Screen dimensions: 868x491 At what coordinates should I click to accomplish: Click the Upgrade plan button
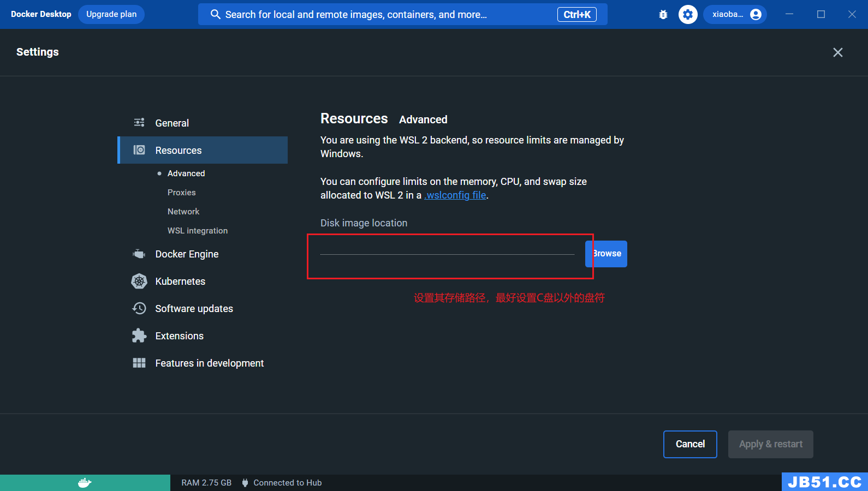click(x=111, y=14)
